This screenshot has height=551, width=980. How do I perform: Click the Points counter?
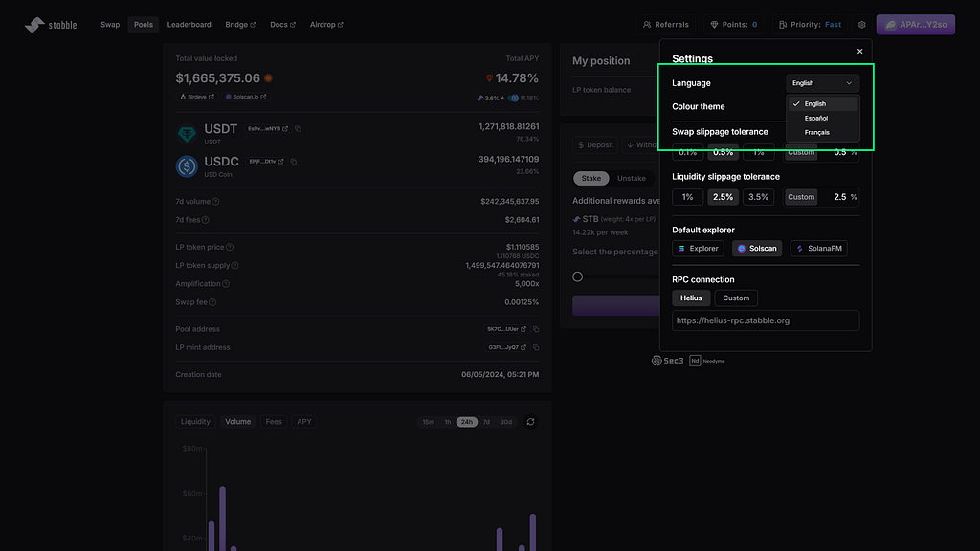click(734, 24)
